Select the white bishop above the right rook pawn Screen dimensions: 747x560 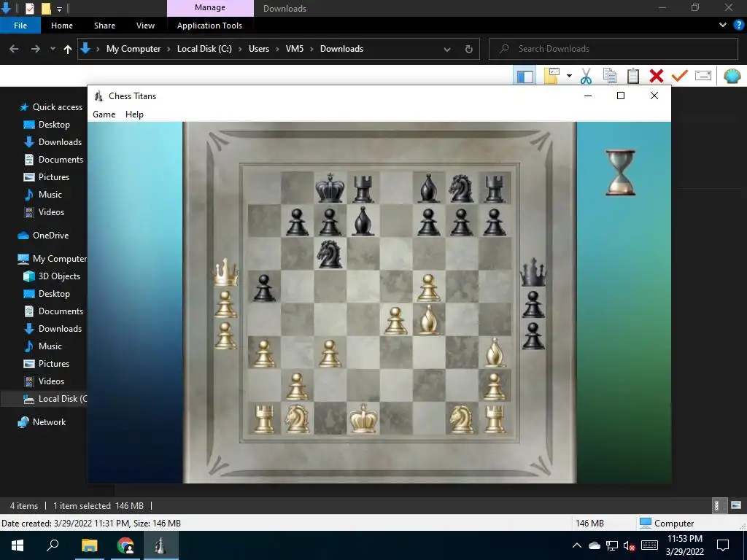(x=495, y=352)
